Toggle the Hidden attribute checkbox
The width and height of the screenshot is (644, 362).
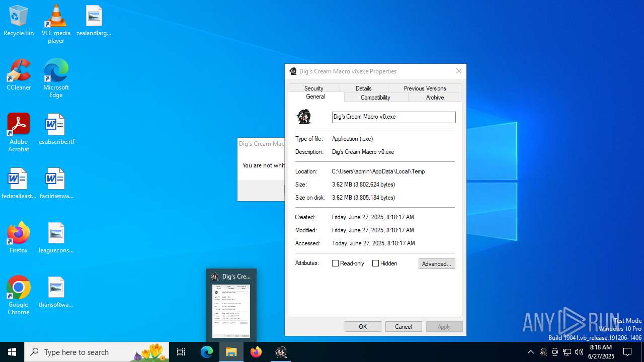(375, 263)
